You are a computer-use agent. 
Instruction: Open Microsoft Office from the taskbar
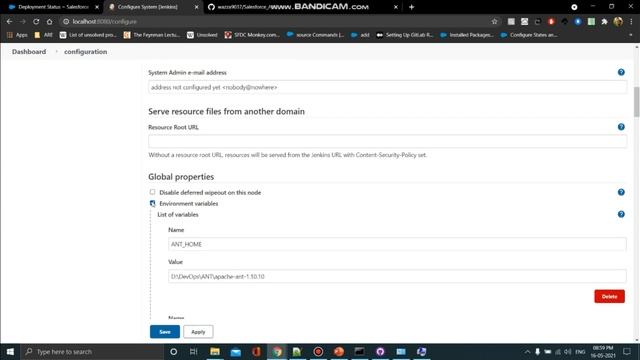256,351
